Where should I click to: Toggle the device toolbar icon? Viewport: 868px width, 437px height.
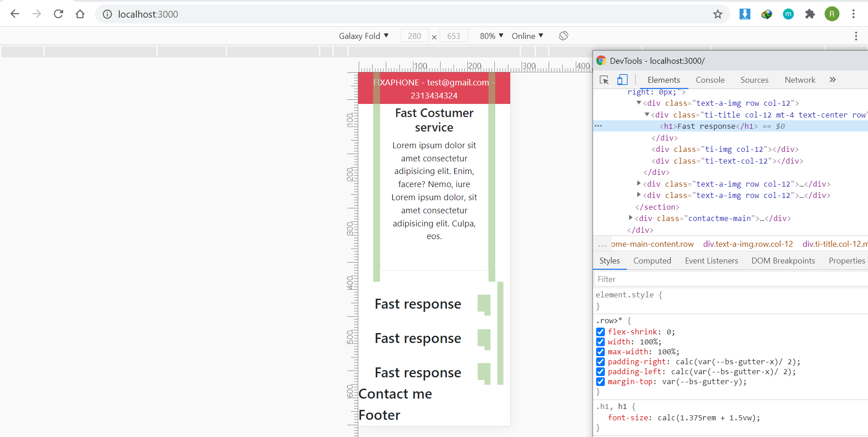[622, 80]
